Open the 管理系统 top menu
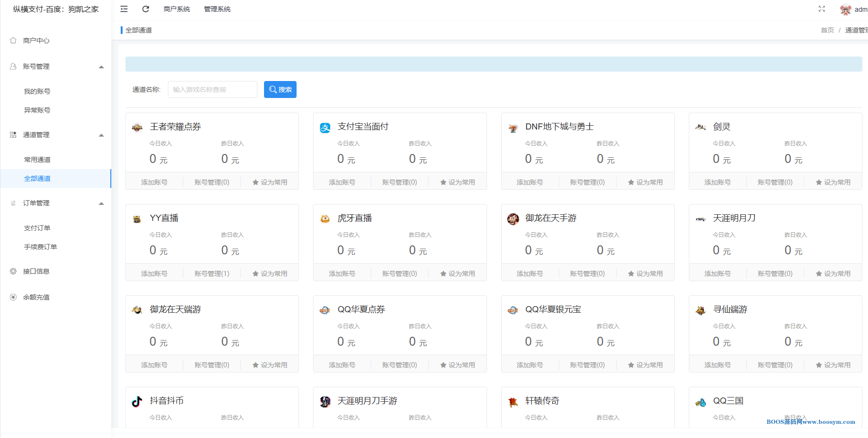The width and height of the screenshot is (868, 438). tap(217, 9)
